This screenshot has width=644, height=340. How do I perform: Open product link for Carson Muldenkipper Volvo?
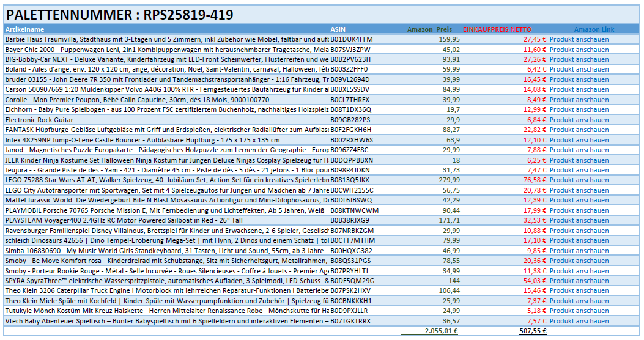pos(579,89)
